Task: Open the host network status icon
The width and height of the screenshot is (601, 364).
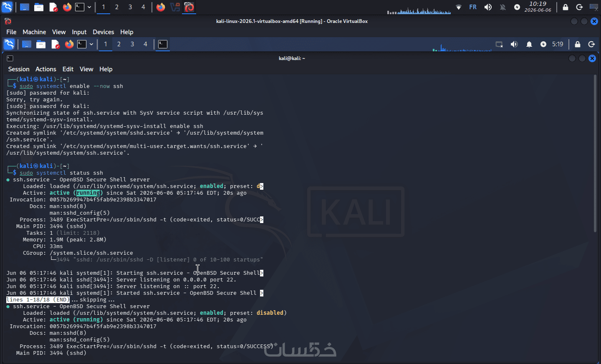Action: (x=459, y=7)
